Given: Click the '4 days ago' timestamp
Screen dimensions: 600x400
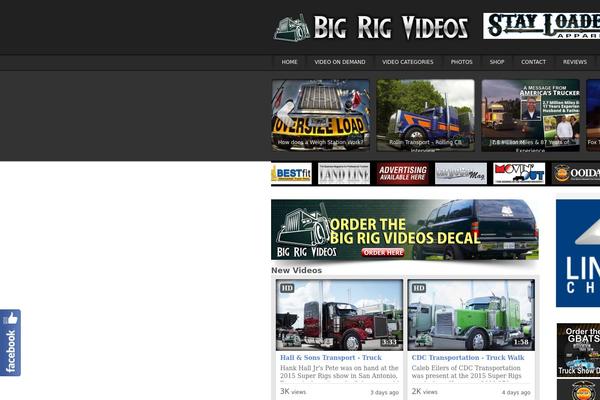Looking at the screenshot, I should (x=516, y=392).
